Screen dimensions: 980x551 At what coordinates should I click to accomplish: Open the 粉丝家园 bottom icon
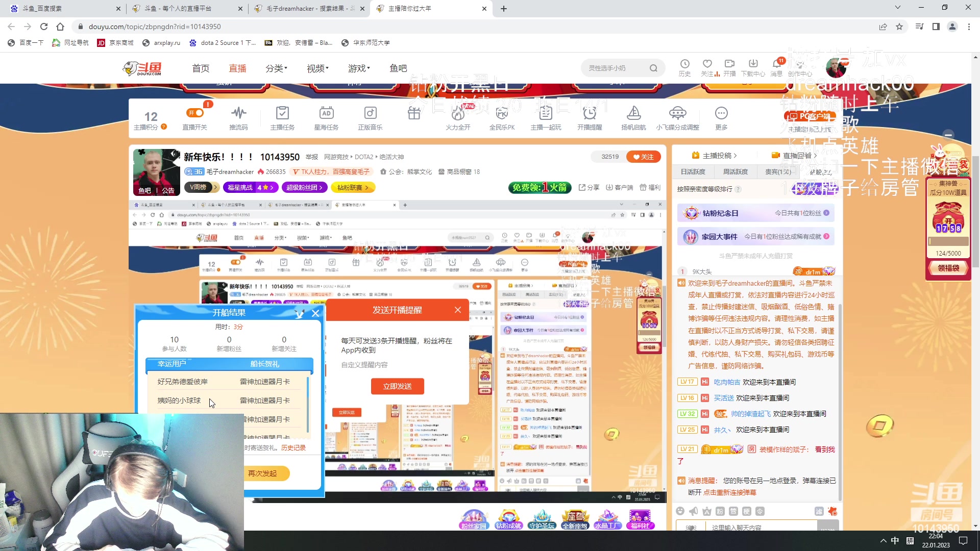pyautogui.click(x=474, y=519)
